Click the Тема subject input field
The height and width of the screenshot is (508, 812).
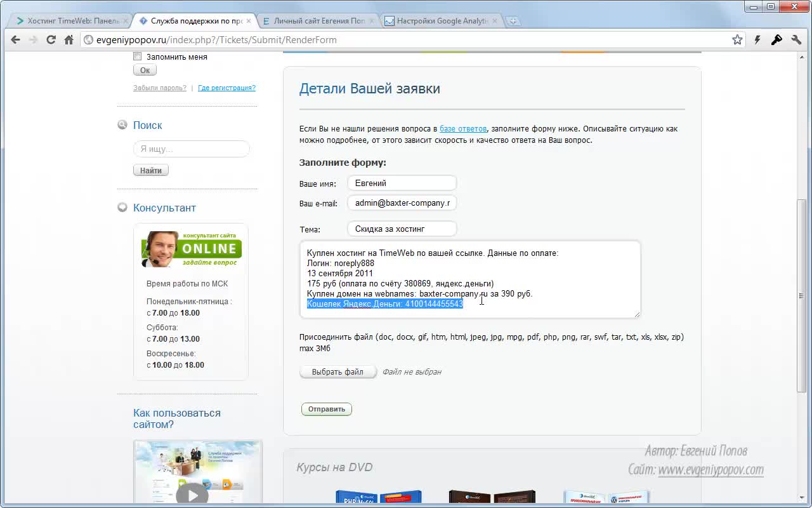click(402, 229)
